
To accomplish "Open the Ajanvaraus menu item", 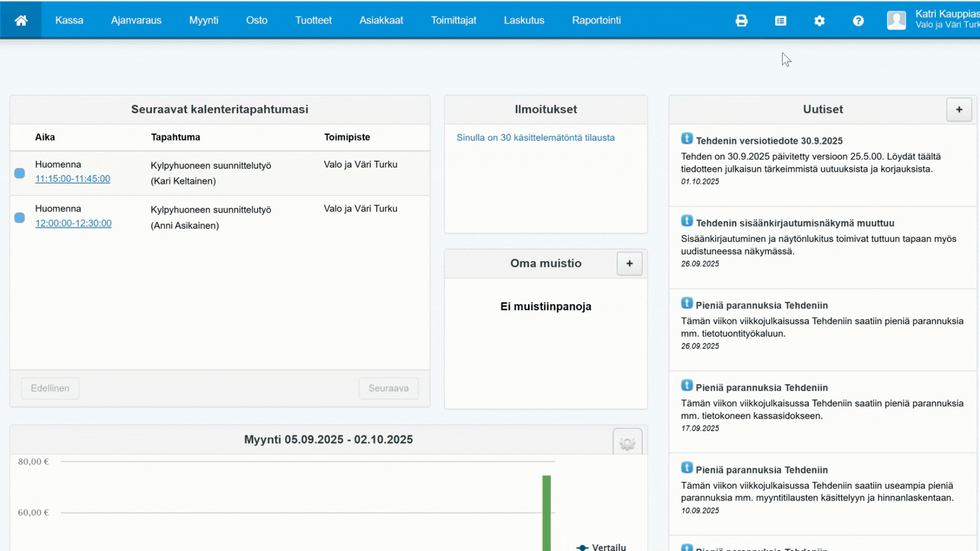I will tap(136, 20).
